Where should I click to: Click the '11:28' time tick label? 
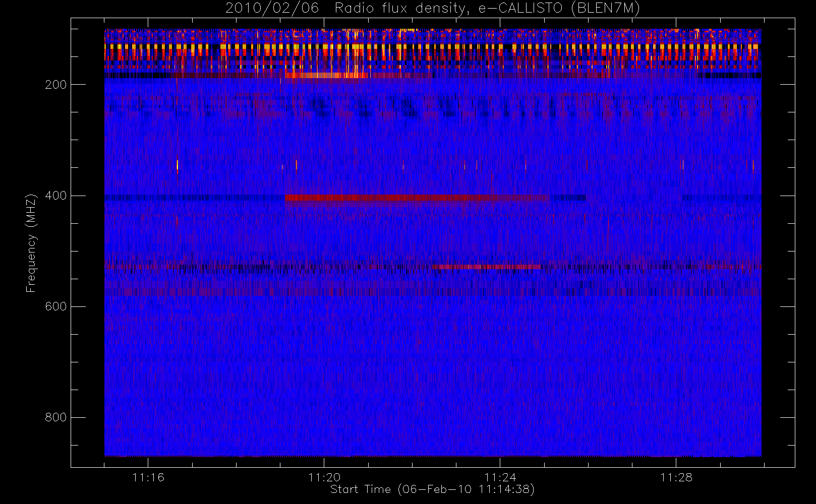676,477
